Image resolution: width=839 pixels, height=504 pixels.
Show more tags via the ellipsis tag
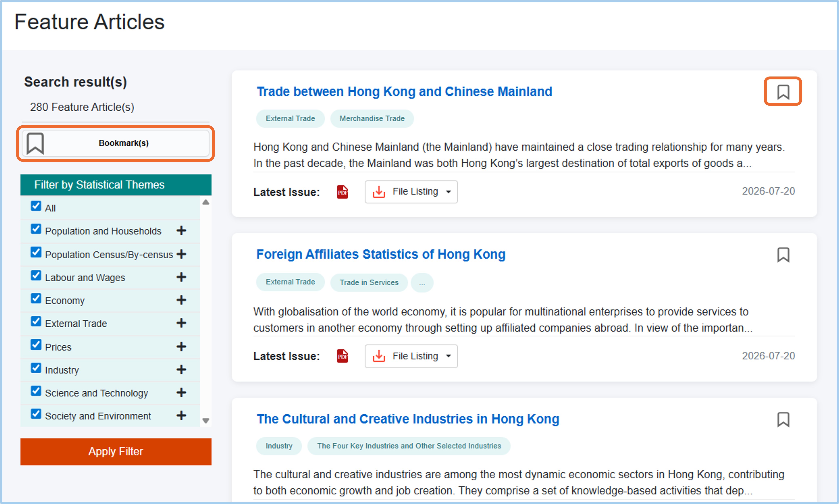(422, 283)
